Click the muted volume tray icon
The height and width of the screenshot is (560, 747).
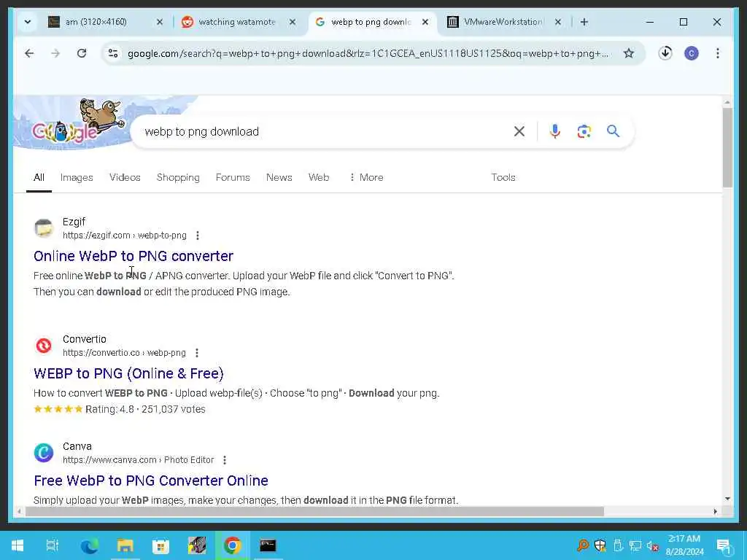(x=652, y=545)
